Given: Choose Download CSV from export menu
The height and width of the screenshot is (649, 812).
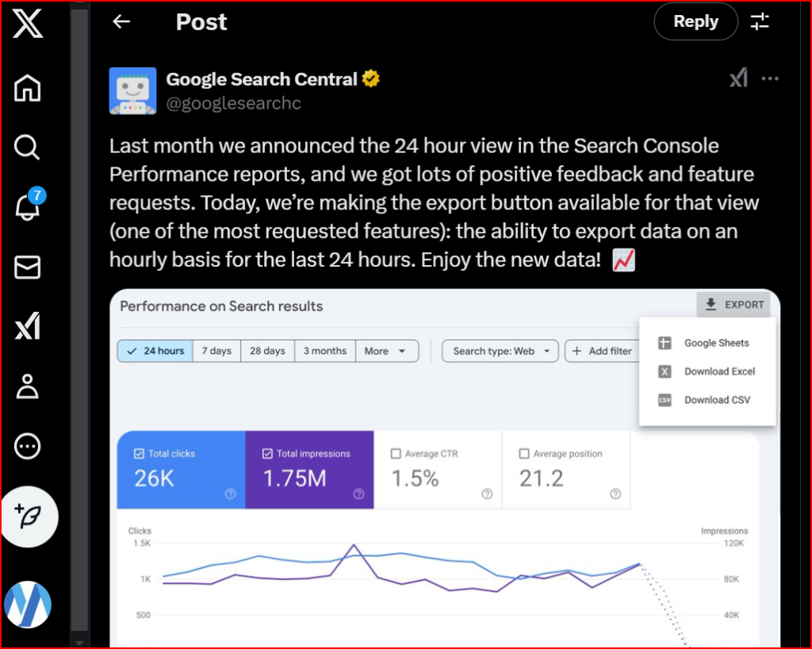Looking at the screenshot, I should [707, 400].
